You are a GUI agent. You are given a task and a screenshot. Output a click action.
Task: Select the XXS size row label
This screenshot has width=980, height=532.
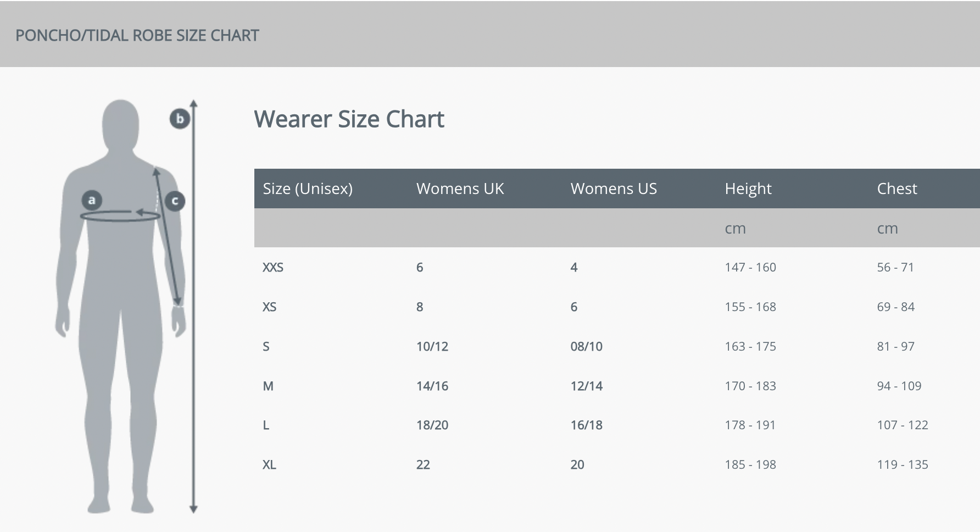273,268
